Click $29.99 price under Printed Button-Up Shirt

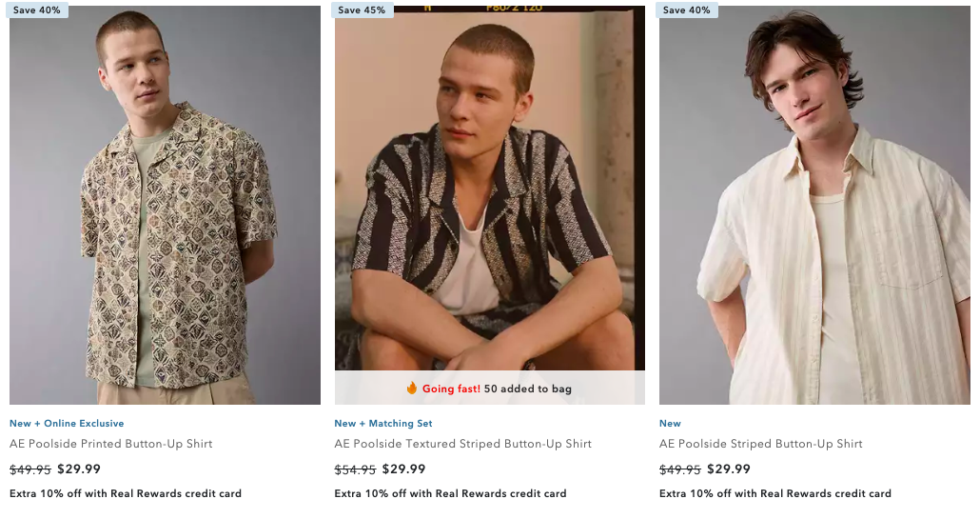tap(79, 469)
